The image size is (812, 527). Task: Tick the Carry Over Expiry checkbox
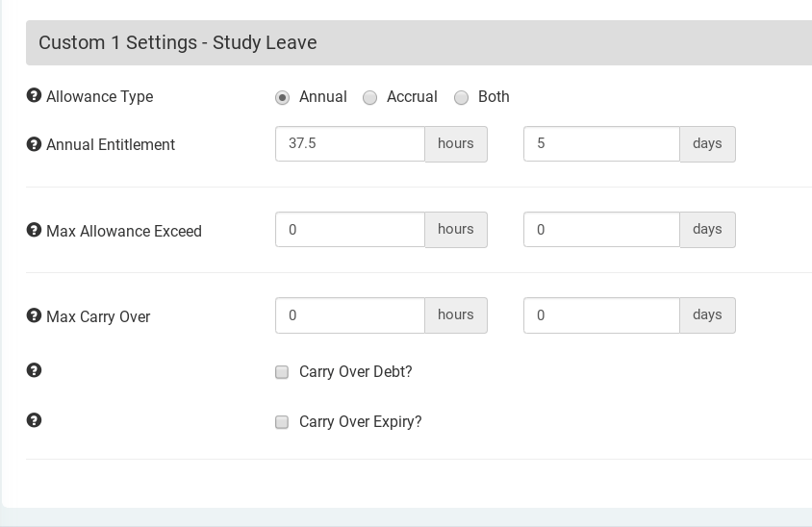(282, 422)
